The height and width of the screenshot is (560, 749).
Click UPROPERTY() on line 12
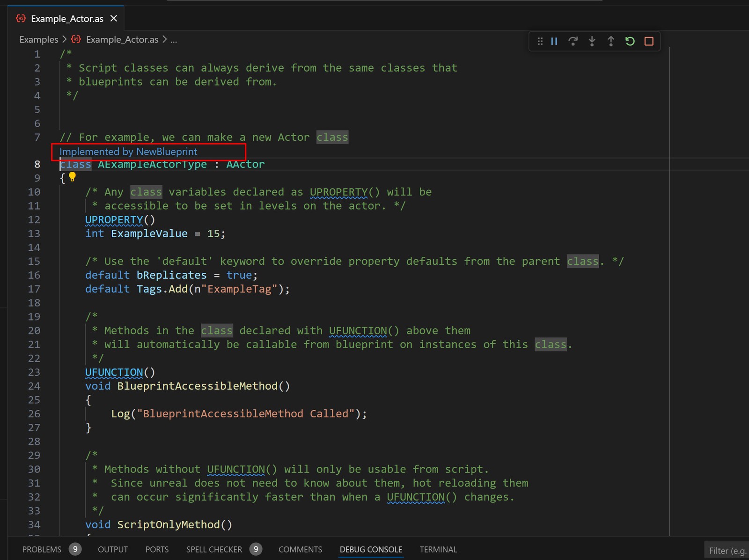coord(120,220)
